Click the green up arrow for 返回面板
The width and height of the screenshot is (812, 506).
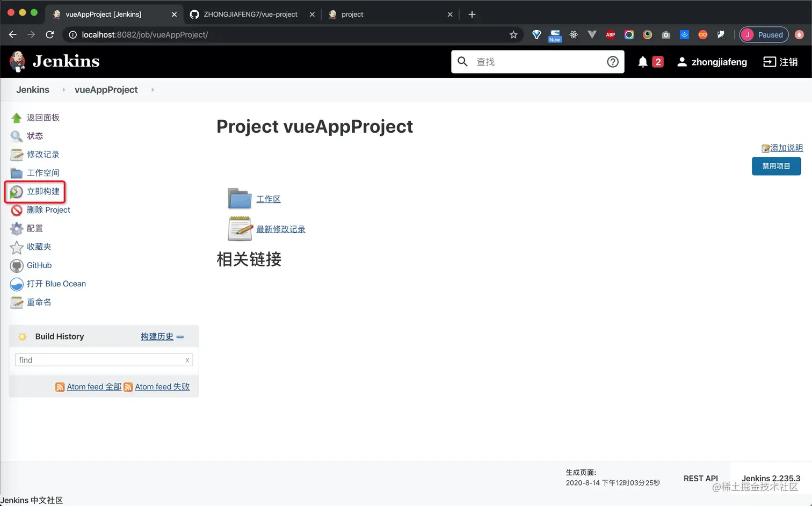(x=17, y=118)
